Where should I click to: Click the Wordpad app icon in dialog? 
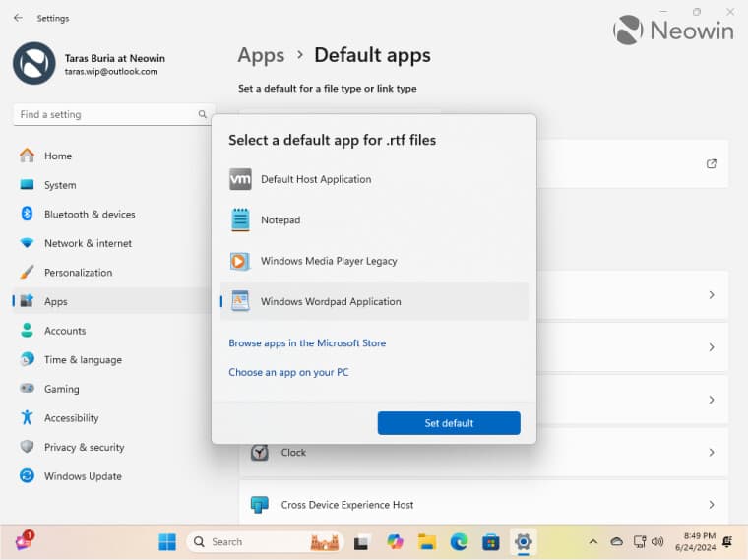tap(240, 301)
